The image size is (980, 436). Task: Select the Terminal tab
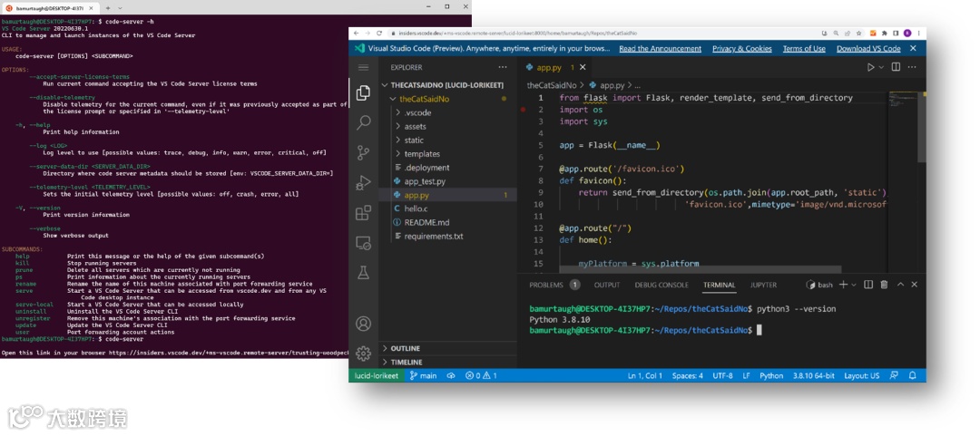pos(719,285)
